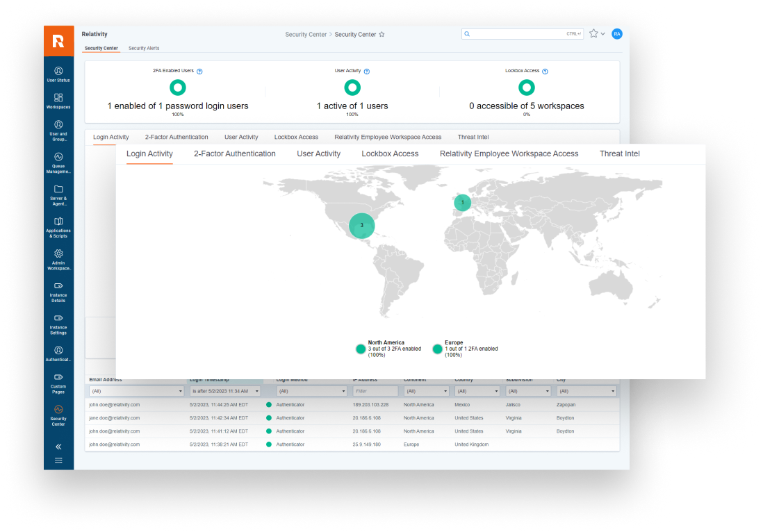This screenshot has width=763, height=532.
Task: Open the Email Address filter dropdown
Action: click(x=136, y=392)
